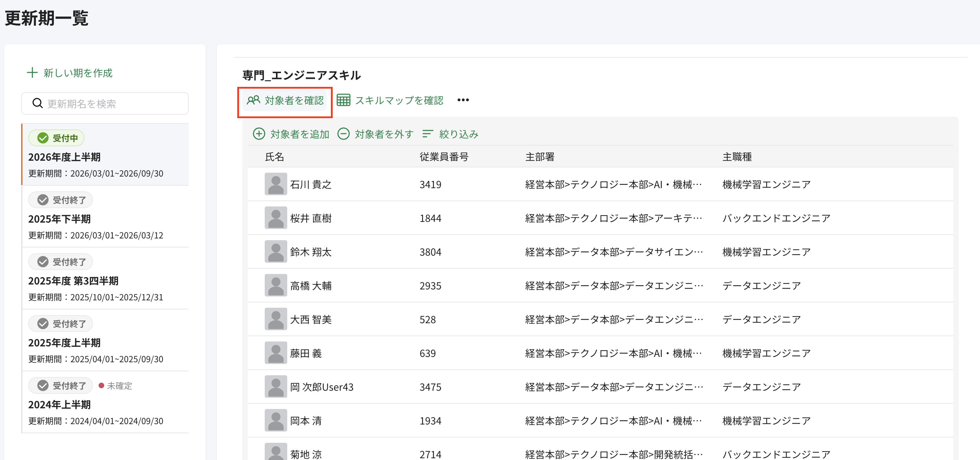Click avatar of 藤田 義
The width and height of the screenshot is (980, 460).
click(276, 353)
